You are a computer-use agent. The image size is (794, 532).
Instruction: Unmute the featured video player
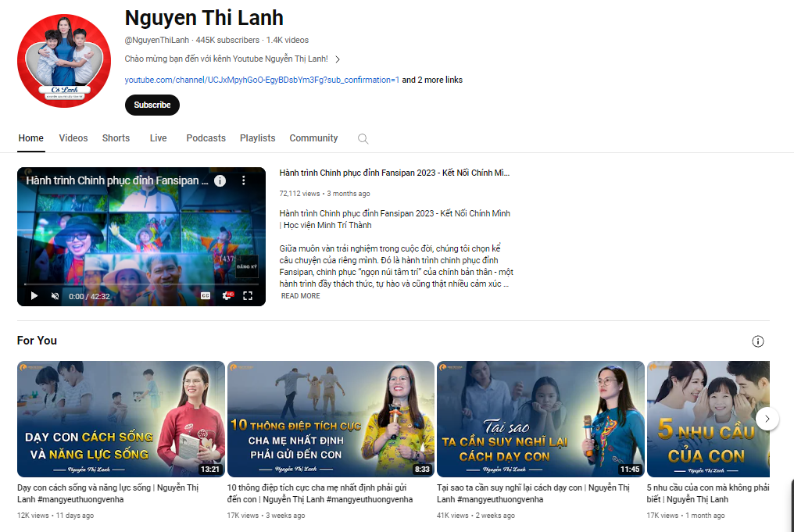point(55,296)
